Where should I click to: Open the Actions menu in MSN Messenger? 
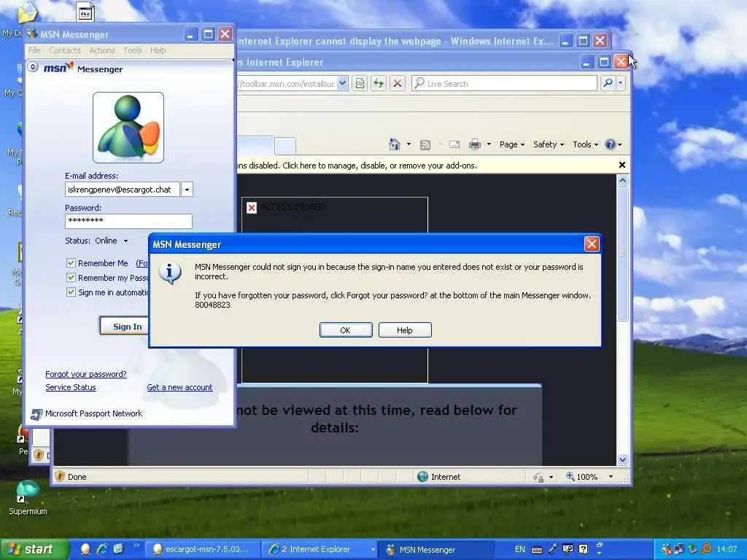[102, 50]
